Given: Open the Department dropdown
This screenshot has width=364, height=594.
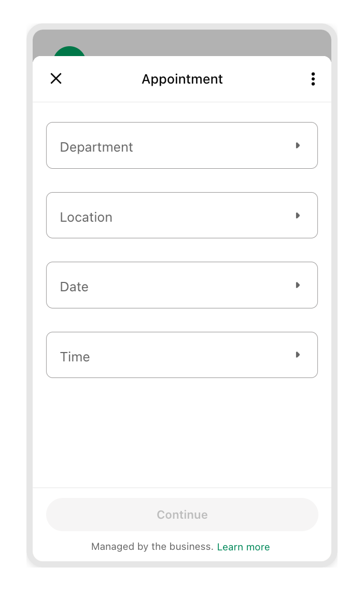Looking at the screenshot, I should coord(181,145).
